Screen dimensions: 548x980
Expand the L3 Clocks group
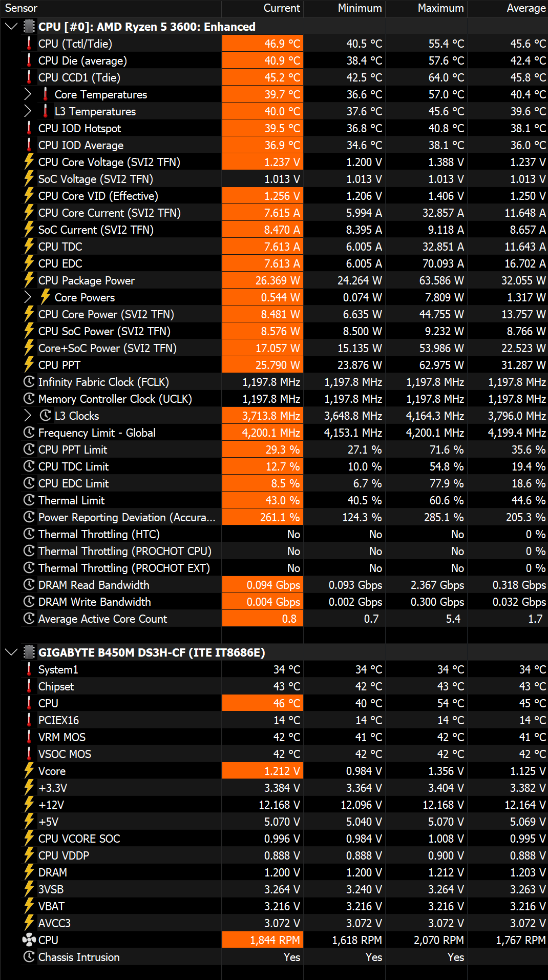(28, 416)
